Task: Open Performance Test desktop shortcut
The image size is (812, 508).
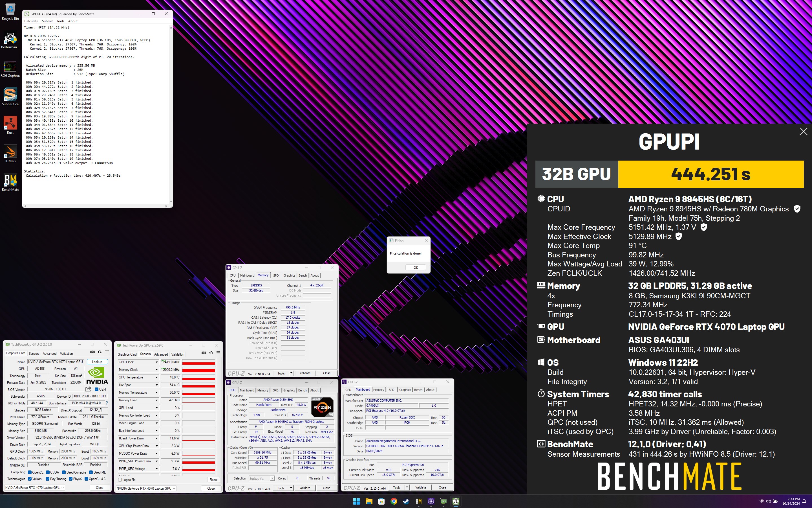Action: [x=10, y=40]
